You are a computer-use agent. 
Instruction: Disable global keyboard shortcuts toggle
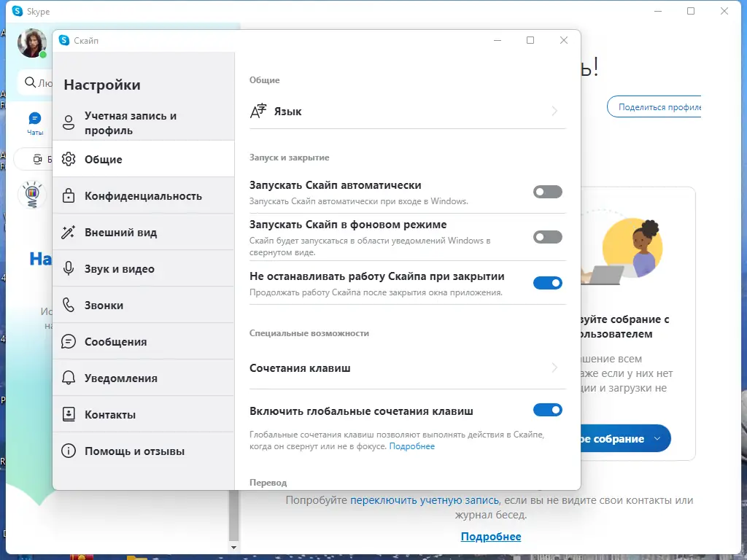[548, 410]
